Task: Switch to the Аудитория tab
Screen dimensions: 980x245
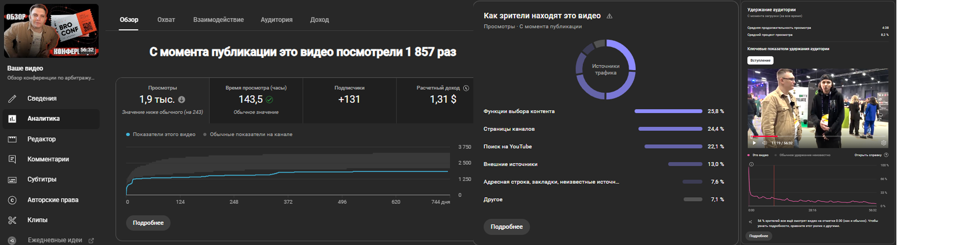Action: click(277, 20)
